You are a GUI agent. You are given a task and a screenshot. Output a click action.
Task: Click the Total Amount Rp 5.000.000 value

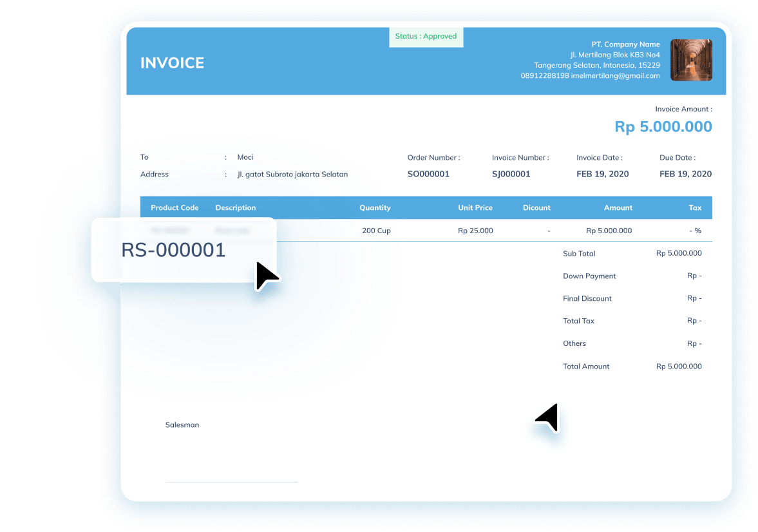coord(679,366)
